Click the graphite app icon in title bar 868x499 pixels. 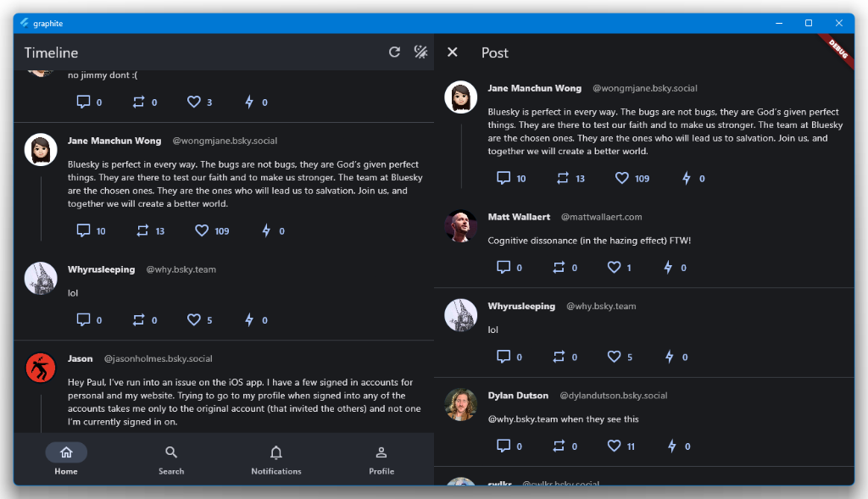[25, 23]
